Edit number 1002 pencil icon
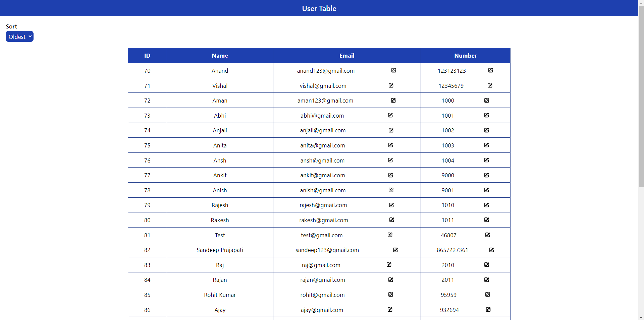The width and height of the screenshot is (644, 320). pos(487,130)
